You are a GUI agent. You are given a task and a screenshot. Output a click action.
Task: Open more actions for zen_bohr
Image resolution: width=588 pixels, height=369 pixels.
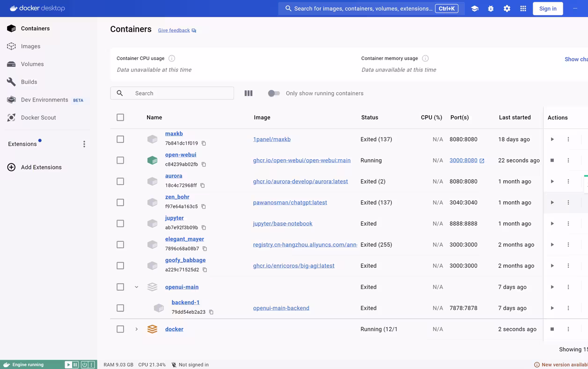coord(568,202)
